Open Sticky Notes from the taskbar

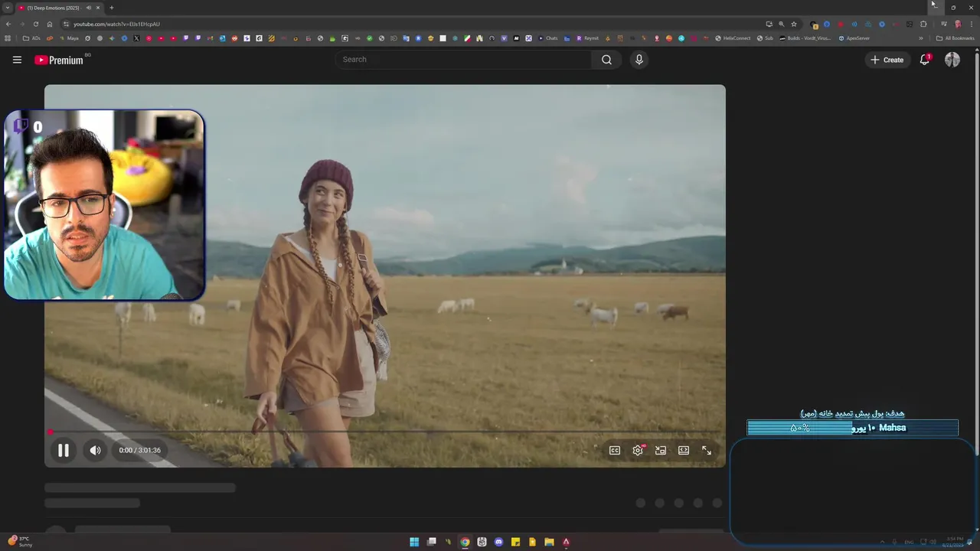pos(515,542)
